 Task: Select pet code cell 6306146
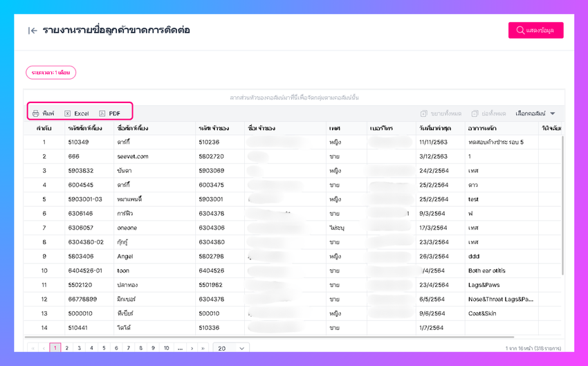pyautogui.click(x=89, y=213)
